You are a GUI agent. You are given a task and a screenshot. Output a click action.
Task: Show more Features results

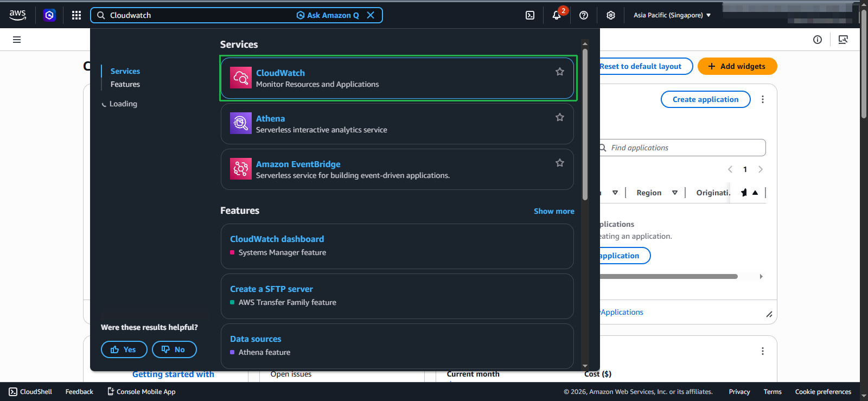[554, 211]
